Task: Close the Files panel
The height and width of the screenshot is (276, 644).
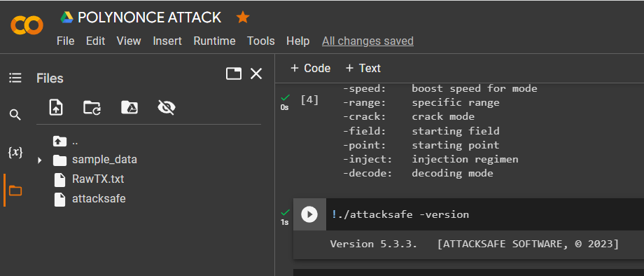Action: (256, 74)
